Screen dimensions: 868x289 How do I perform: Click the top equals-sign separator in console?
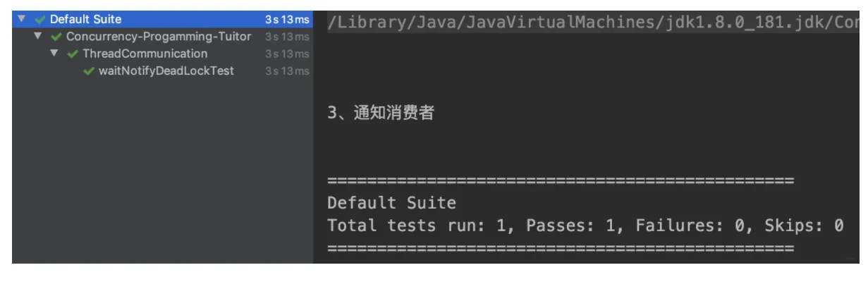tap(561, 181)
